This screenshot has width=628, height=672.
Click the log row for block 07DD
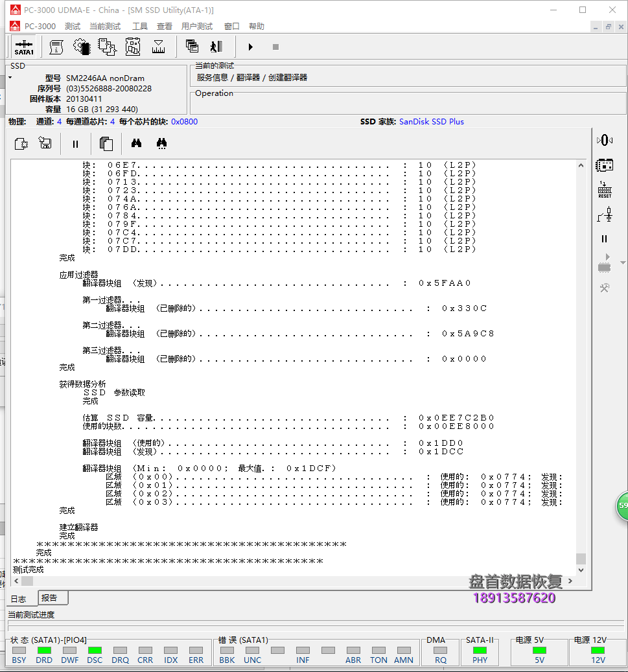279,249
